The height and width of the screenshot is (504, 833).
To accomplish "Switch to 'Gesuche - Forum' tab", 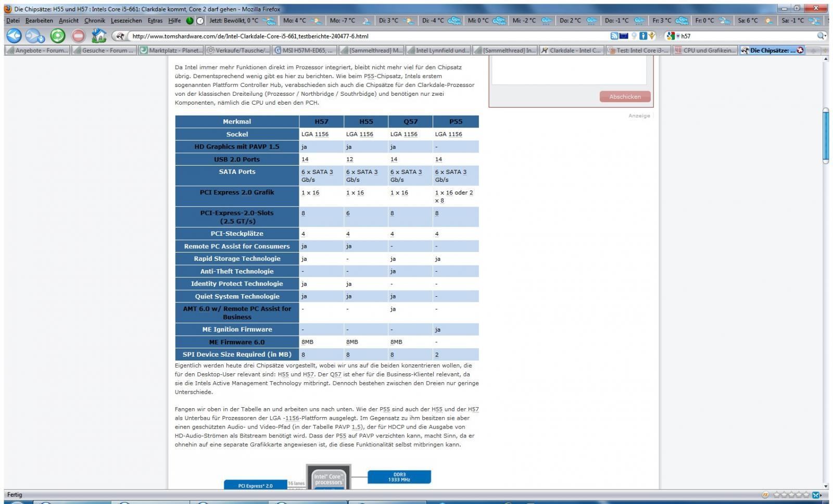I will [104, 51].
